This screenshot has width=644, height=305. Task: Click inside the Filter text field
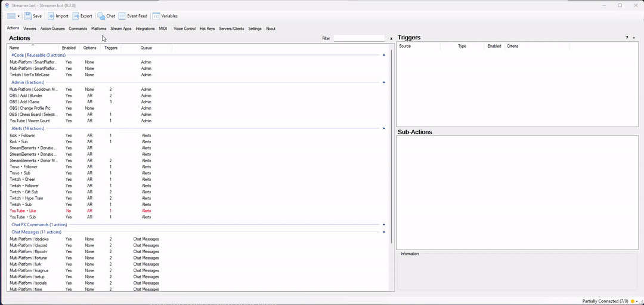[359, 38]
